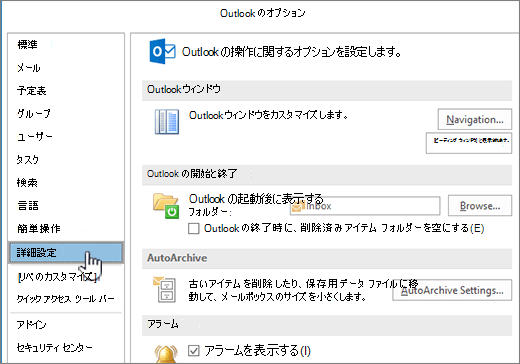This screenshot has width=520, height=364.
Task: Select クイック アクセス ツール バー category
Action: (x=66, y=299)
